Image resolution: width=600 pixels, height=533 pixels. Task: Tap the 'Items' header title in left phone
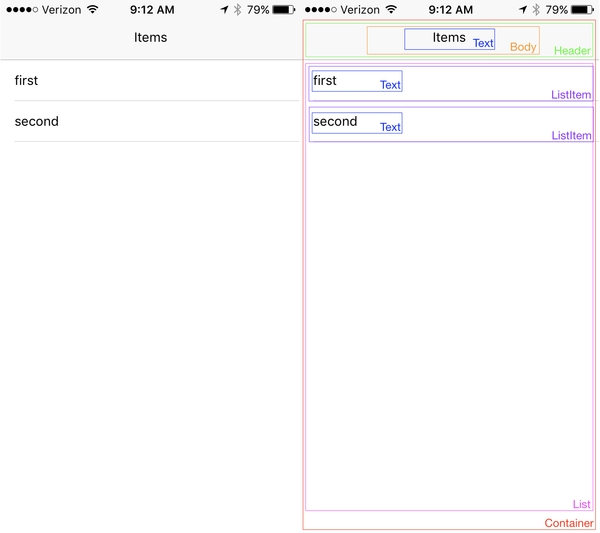[x=150, y=37]
